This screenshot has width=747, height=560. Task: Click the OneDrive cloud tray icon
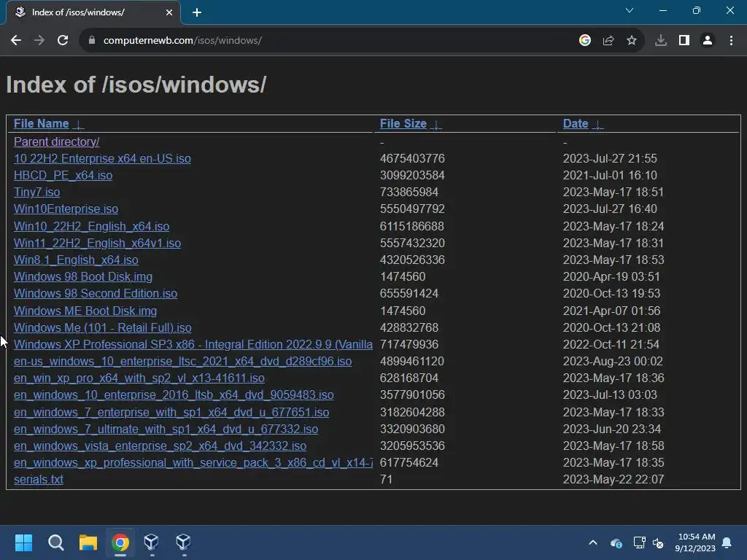[x=616, y=542]
